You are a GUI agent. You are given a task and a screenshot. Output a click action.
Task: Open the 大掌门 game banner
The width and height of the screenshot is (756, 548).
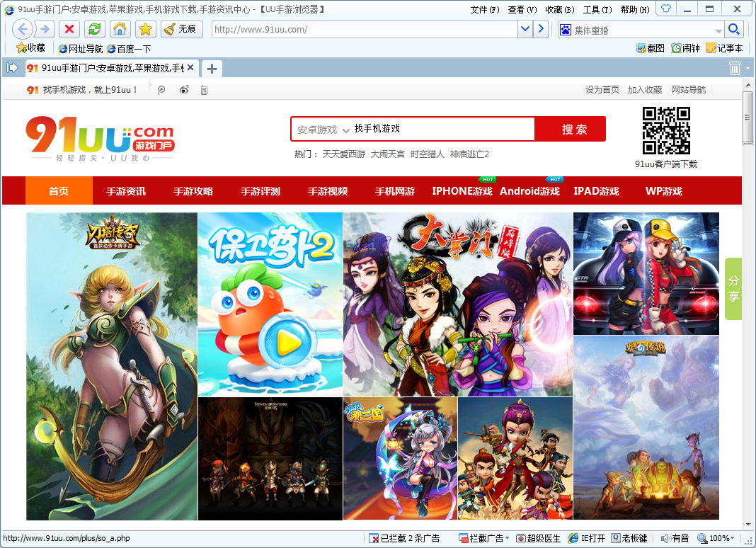(x=458, y=304)
